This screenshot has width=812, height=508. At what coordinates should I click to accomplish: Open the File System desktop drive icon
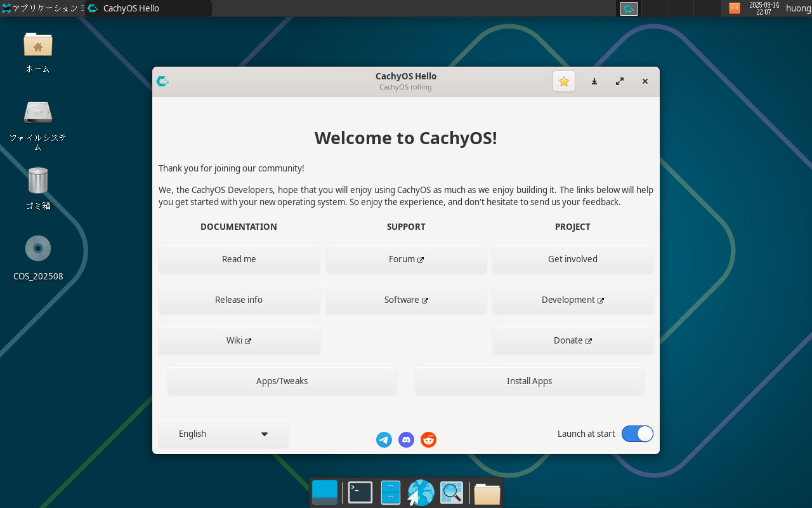pos(38,112)
